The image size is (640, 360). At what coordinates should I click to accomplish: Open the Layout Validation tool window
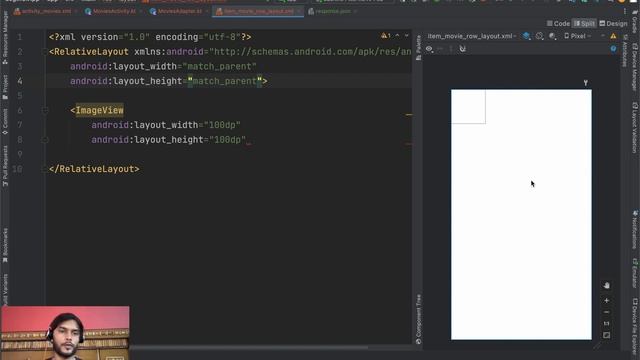tap(635, 128)
